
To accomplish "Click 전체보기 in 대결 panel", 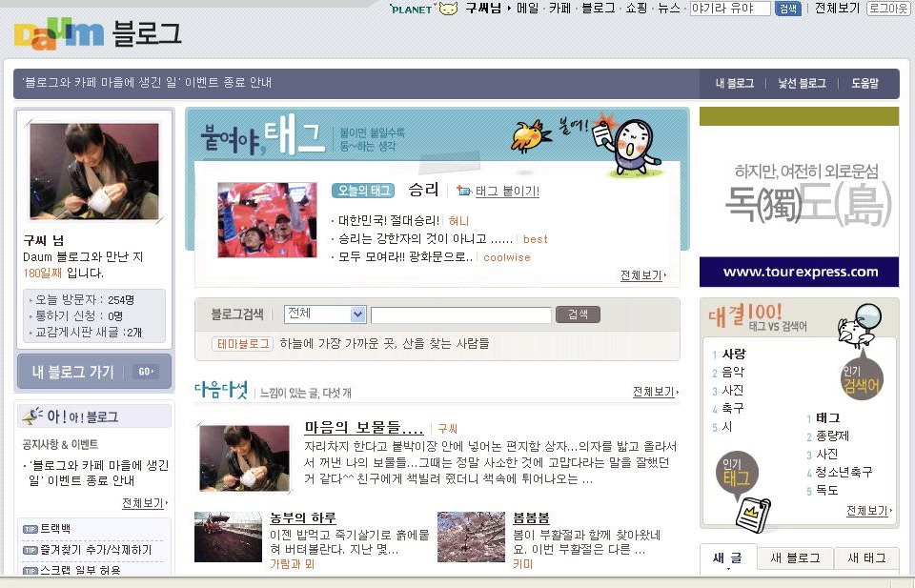I will click(868, 511).
